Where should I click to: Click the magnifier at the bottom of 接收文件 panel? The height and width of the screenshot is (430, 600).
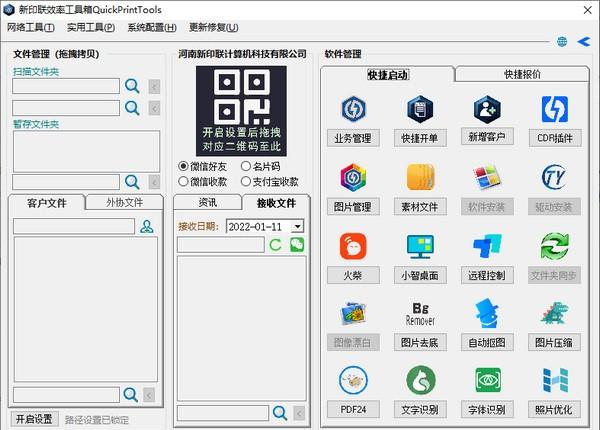[280, 413]
